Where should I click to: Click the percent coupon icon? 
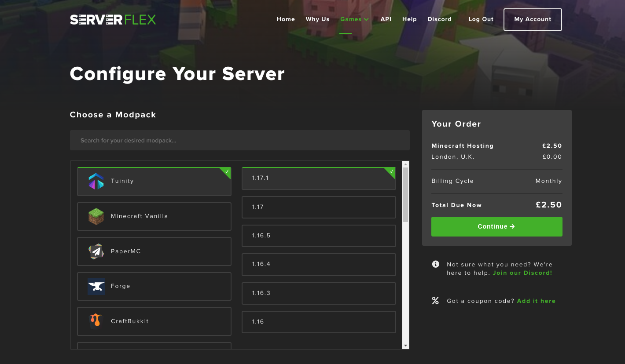(x=435, y=301)
